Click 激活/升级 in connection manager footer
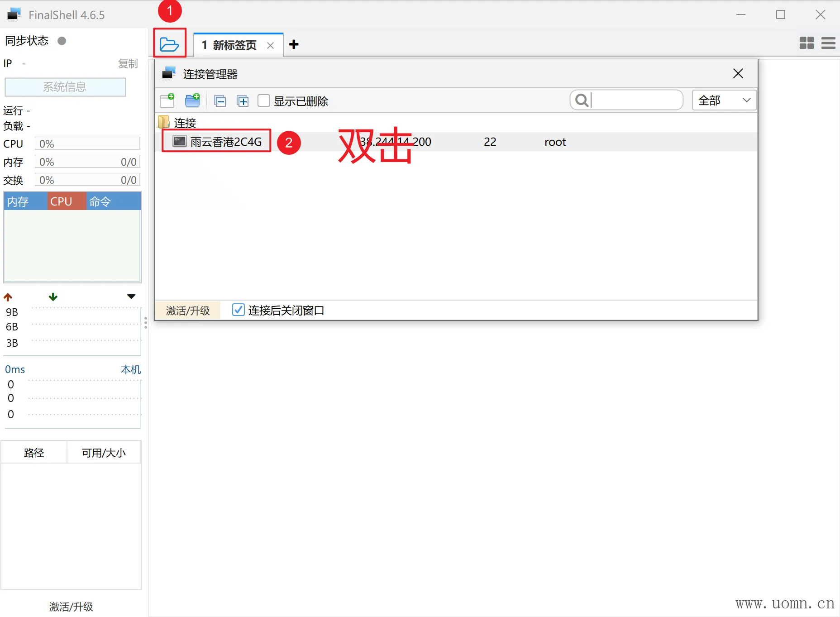The height and width of the screenshot is (617, 840). (x=188, y=311)
